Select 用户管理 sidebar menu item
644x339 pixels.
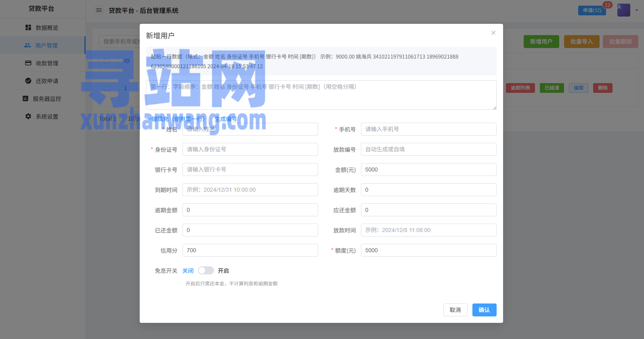[42, 45]
